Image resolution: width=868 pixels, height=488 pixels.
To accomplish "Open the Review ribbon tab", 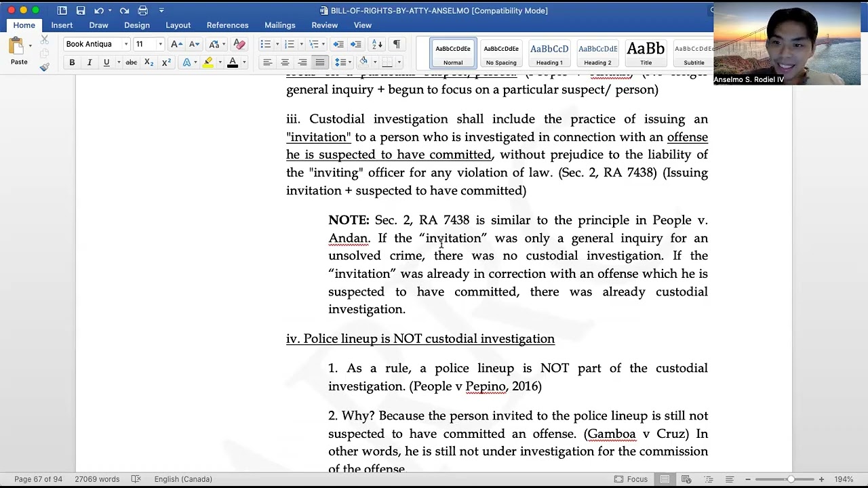I will [325, 25].
